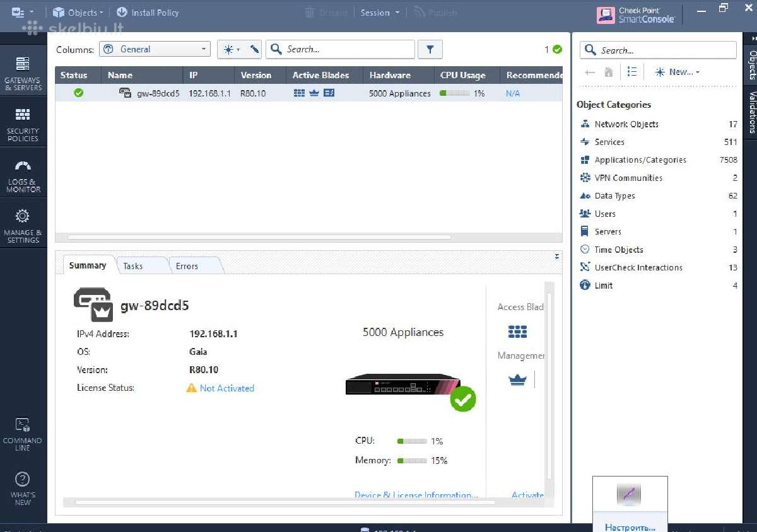
Task: Open the Session dropdown menu
Action: click(x=380, y=13)
